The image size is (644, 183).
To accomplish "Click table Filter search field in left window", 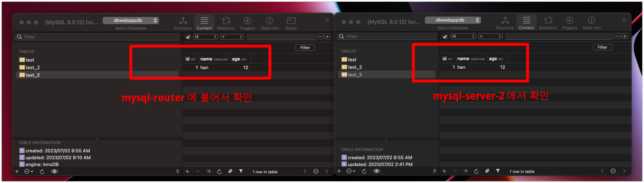I will pyautogui.click(x=97, y=37).
